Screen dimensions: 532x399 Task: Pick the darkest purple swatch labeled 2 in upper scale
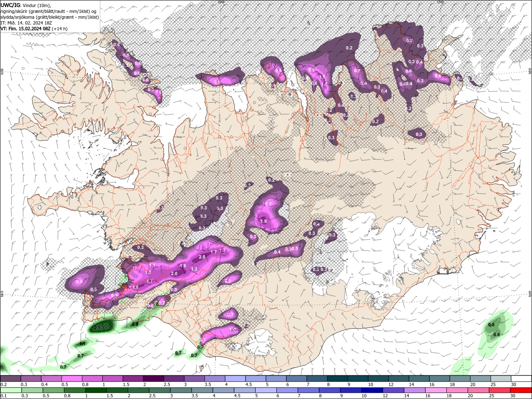click(x=153, y=379)
